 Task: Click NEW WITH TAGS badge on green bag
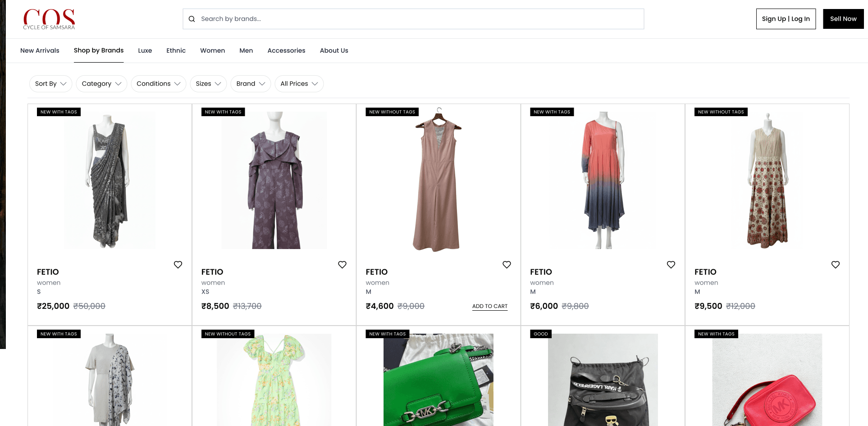(388, 334)
